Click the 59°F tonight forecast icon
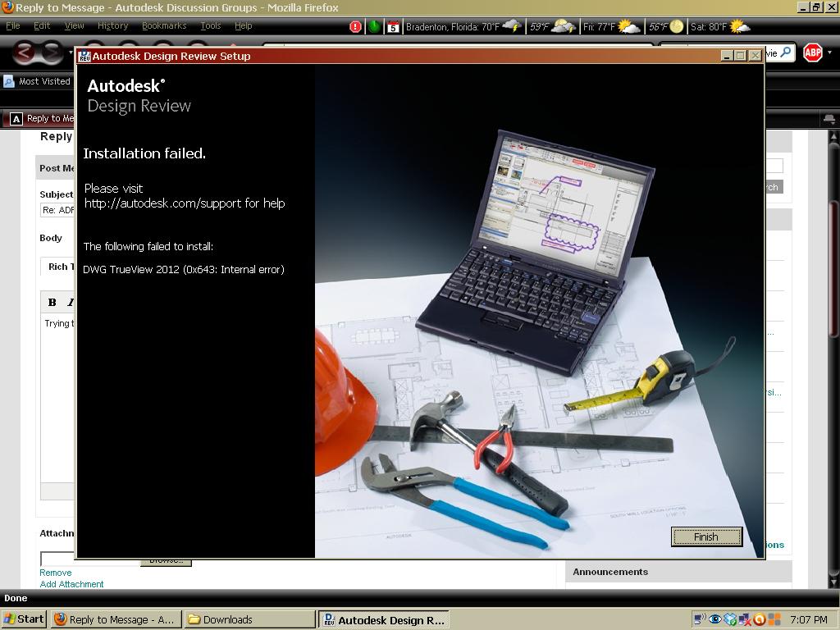The width and height of the screenshot is (840, 630). click(x=564, y=25)
